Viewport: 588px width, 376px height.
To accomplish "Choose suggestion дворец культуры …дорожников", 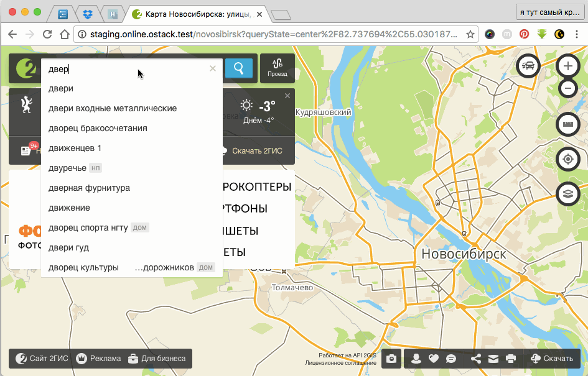I will pyautogui.click(x=132, y=267).
